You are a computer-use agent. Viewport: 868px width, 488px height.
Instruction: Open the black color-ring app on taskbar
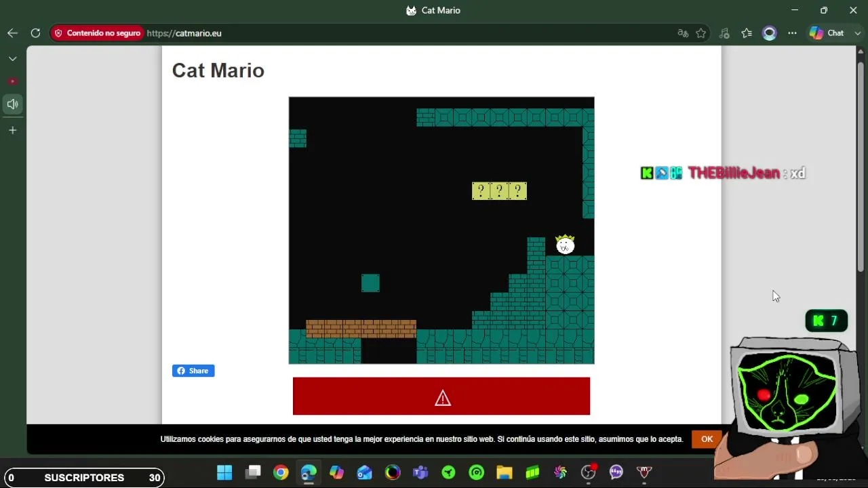[x=393, y=472]
